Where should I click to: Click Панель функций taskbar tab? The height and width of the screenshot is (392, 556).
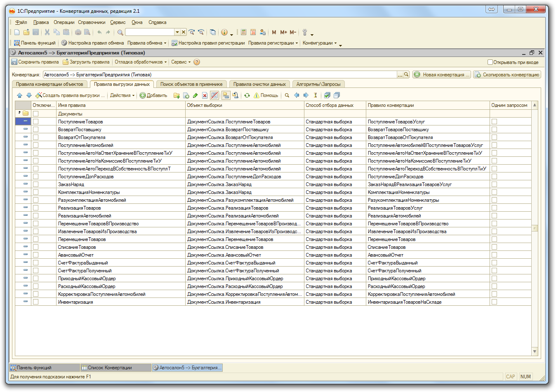(44, 367)
